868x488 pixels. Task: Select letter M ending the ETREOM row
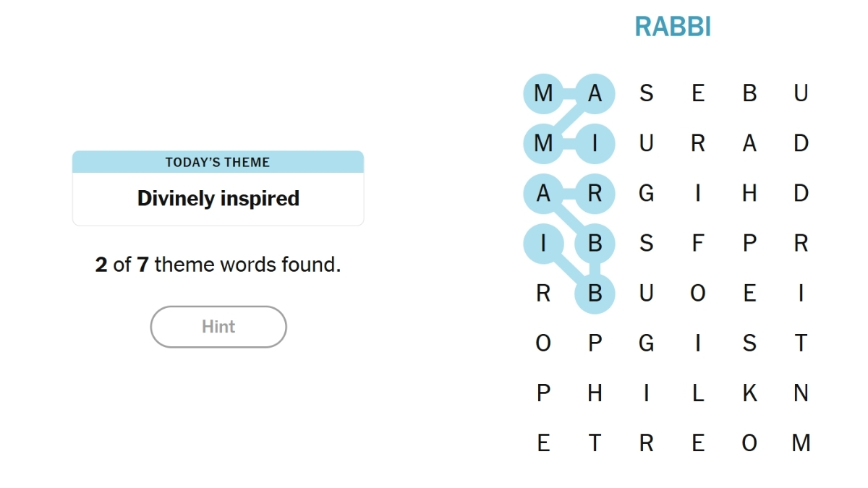point(801,442)
